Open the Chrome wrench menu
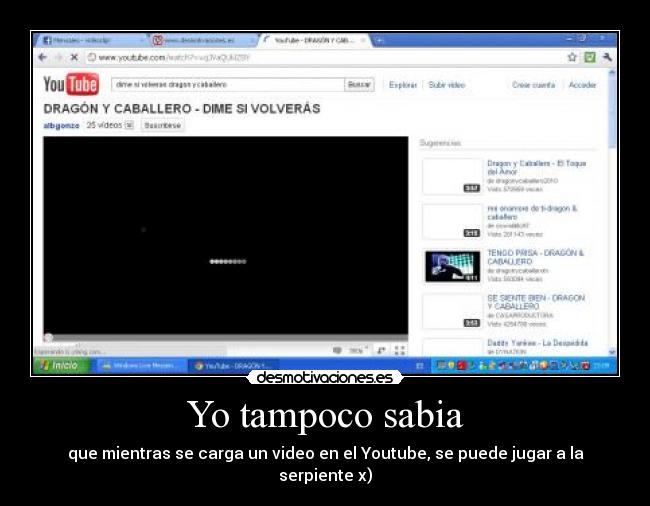 (x=607, y=57)
